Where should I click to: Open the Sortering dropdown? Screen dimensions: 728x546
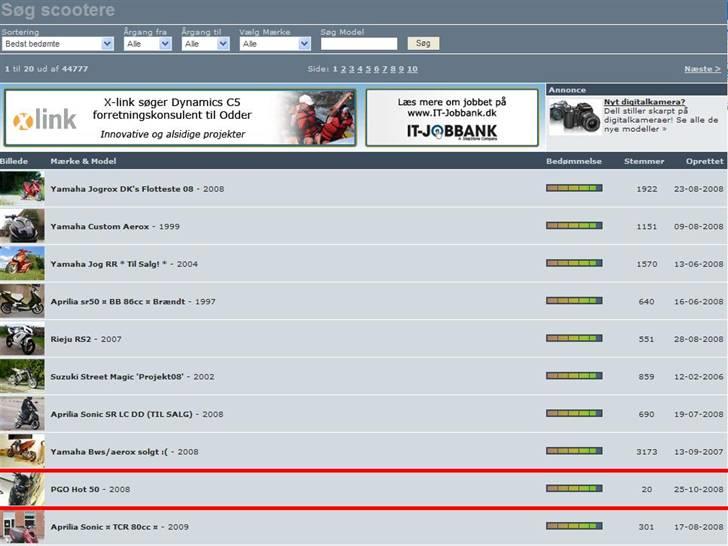(x=58, y=44)
